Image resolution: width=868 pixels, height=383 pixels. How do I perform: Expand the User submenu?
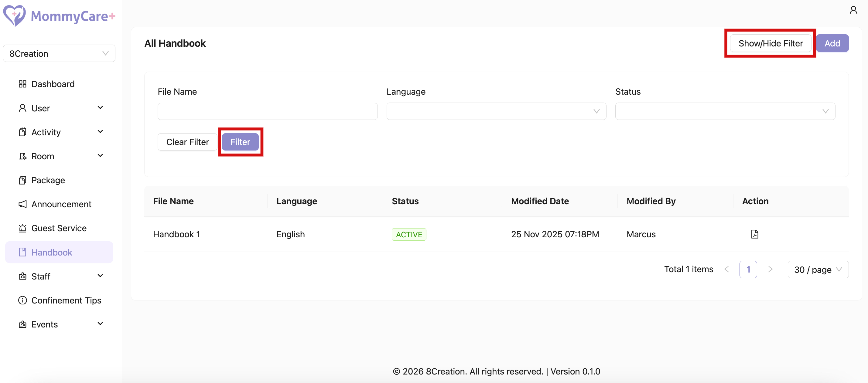point(100,108)
